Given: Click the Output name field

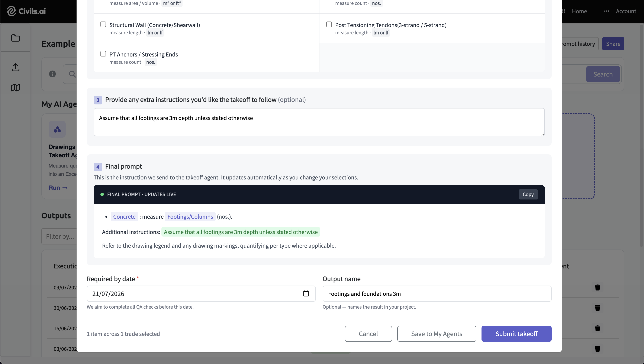Looking at the screenshot, I should 437,293.
